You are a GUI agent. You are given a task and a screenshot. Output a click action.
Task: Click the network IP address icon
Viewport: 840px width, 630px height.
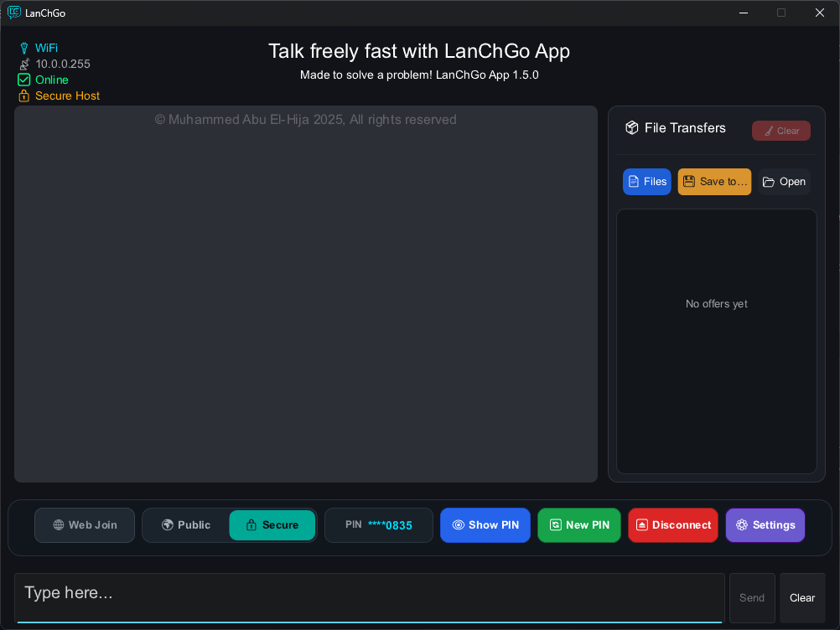pyautogui.click(x=24, y=65)
